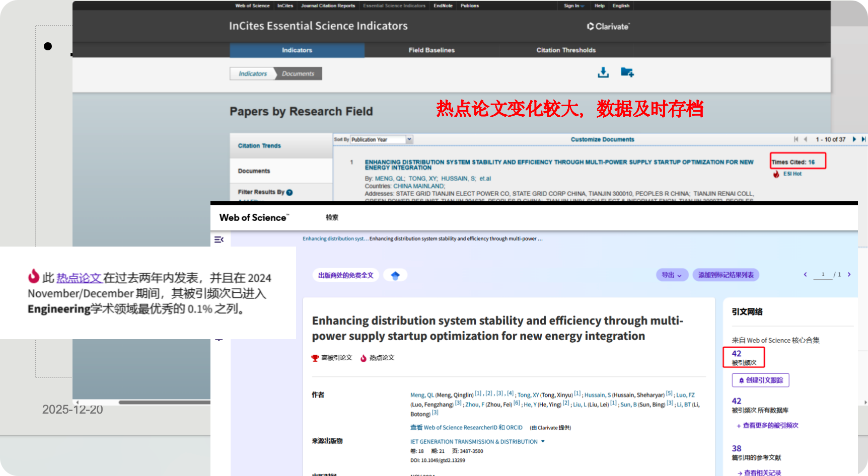Click author Meng, QL in Web of Science record
The height and width of the screenshot is (476, 868).
(x=422, y=395)
